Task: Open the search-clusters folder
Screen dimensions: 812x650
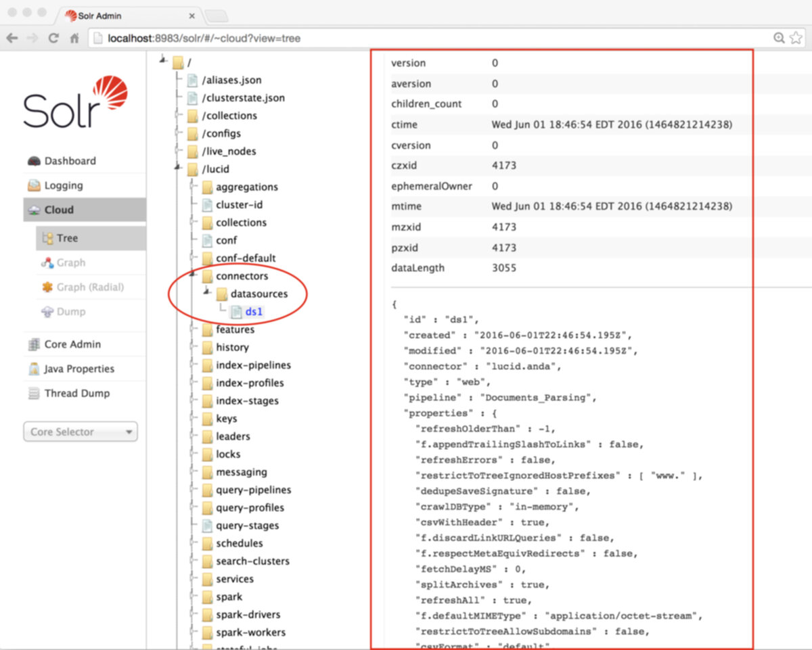Action: [x=252, y=561]
